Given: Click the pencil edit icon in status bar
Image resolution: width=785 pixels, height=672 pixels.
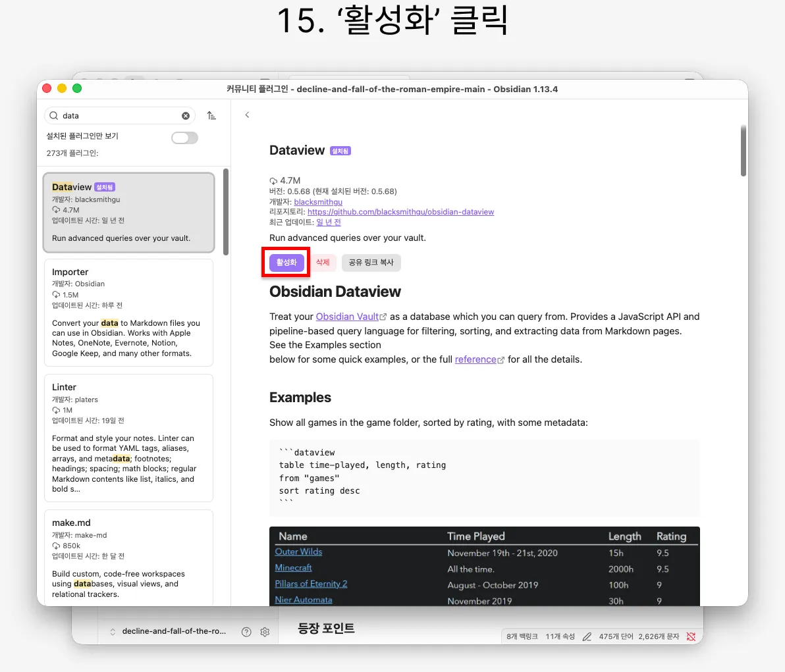Looking at the screenshot, I should pyautogui.click(x=587, y=636).
